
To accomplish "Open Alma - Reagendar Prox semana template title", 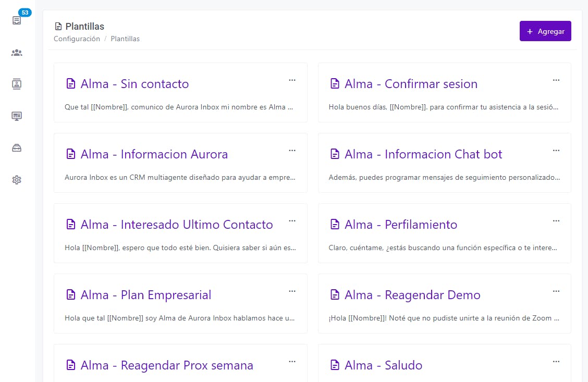I will click(167, 365).
